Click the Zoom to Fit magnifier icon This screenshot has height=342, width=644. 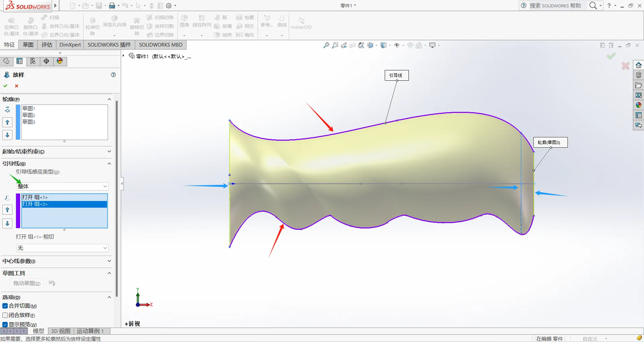[x=326, y=45]
